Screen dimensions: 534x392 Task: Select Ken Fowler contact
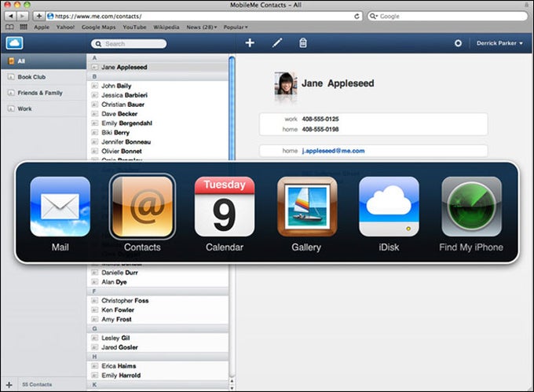coord(158,310)
